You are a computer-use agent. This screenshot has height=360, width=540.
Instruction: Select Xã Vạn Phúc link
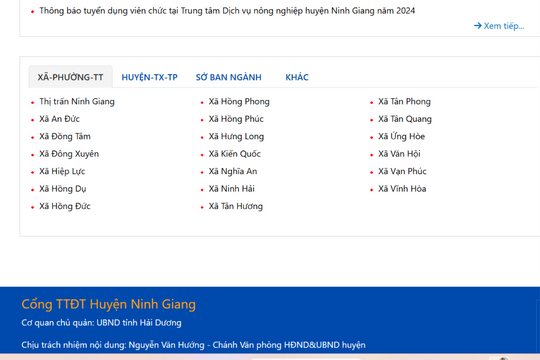coord(402,171)
